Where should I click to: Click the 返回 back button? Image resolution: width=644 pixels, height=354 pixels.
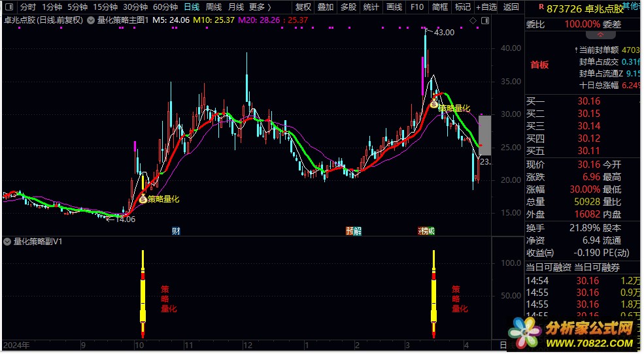pyautogui.click(x=511, y=7)
